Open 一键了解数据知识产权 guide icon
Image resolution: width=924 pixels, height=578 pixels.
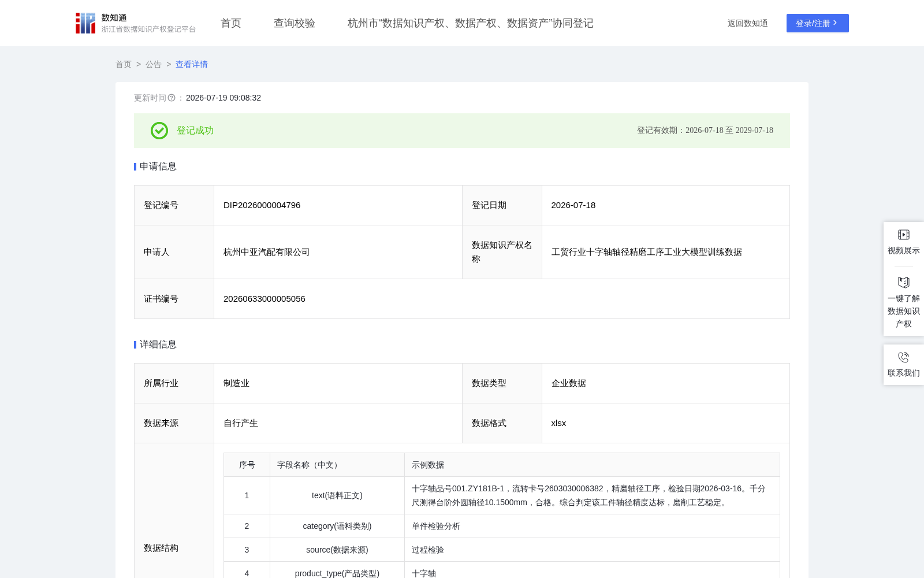pyautogui.click(x=904, y=283)
